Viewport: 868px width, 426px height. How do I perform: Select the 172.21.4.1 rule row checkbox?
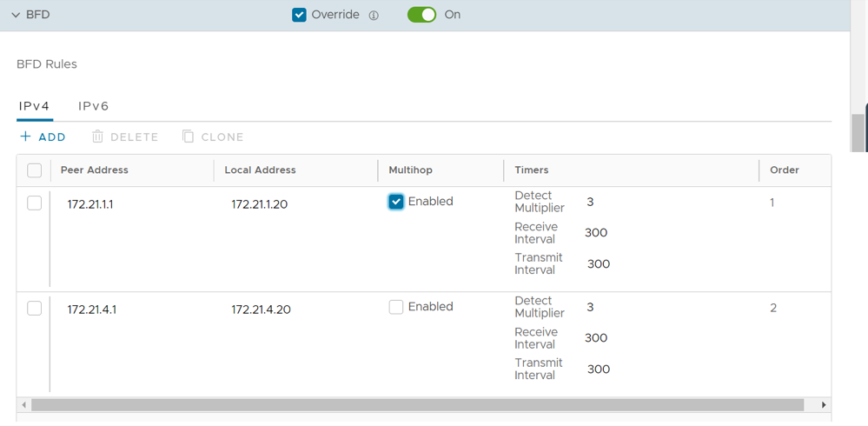coord(35,309)
